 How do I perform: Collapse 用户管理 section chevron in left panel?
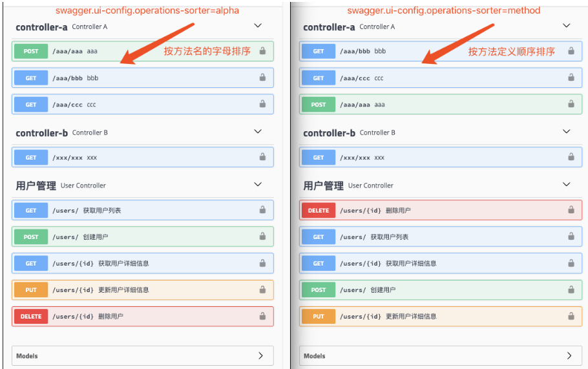[258, 184]
